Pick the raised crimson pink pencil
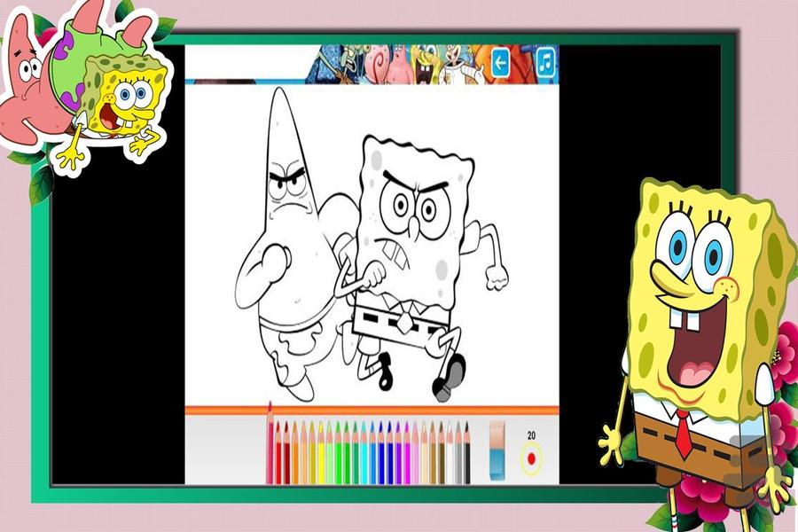The height and width of the screenshot is (532, 798). (x=270, y=443)
